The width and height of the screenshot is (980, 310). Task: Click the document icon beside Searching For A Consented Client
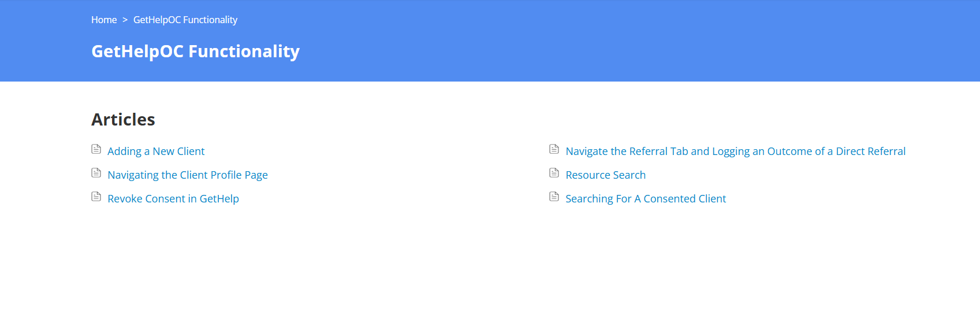[554, 197]
